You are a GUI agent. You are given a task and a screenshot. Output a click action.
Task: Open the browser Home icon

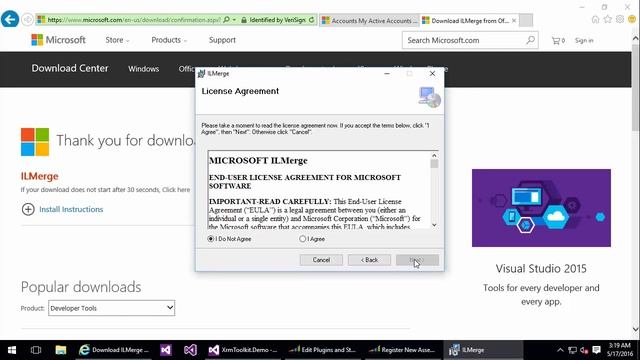click(x=595, y=19)
